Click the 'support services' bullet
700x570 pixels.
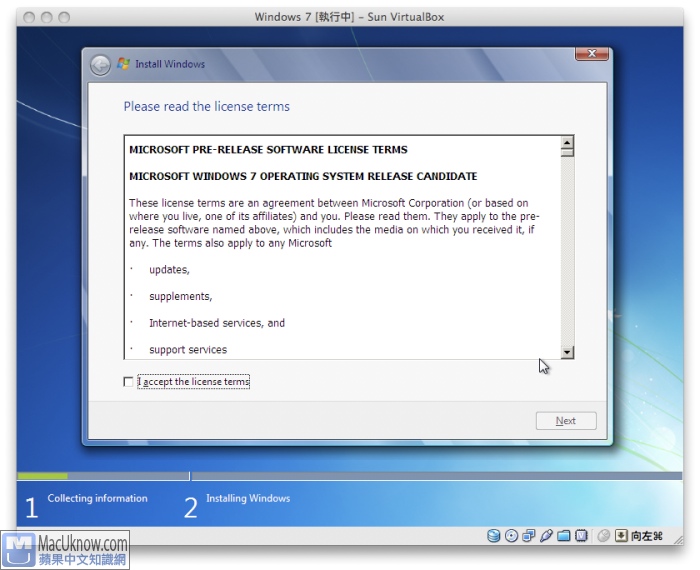point(188,349)
